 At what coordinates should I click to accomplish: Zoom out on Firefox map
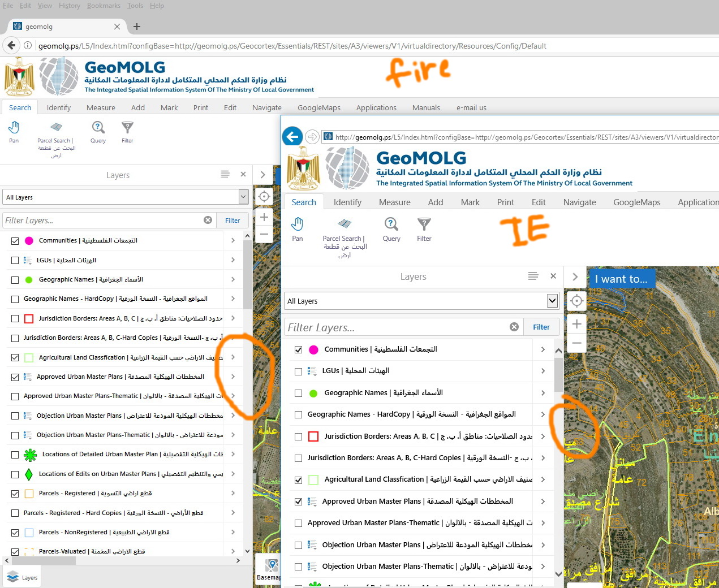264,234
